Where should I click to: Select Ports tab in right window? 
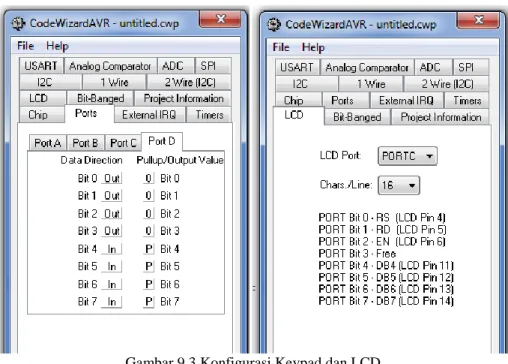tap(346, 100)
